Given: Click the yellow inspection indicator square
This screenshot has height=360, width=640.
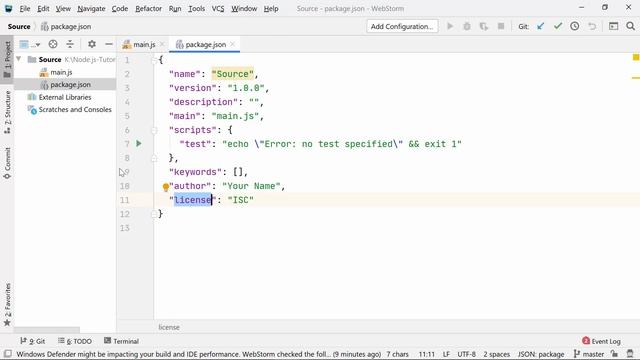Looking at the screenshot, I should click(x=636, y=58).
